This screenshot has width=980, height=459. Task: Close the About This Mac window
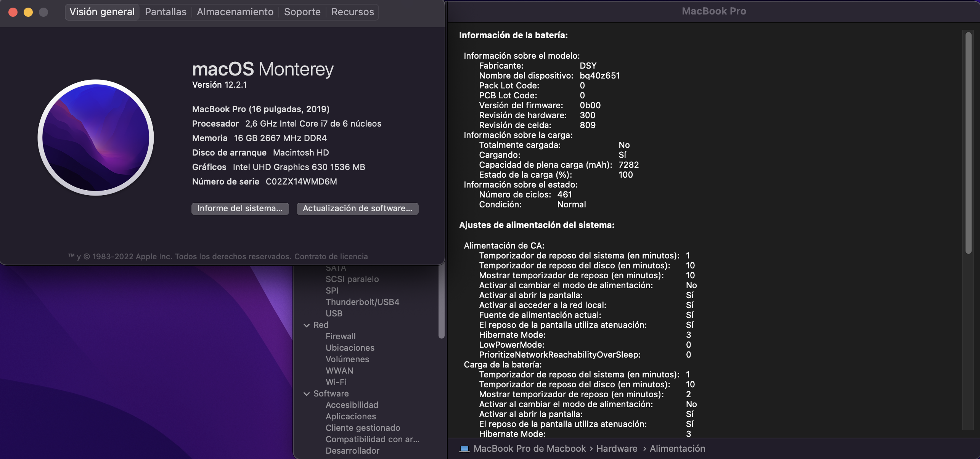13,12
